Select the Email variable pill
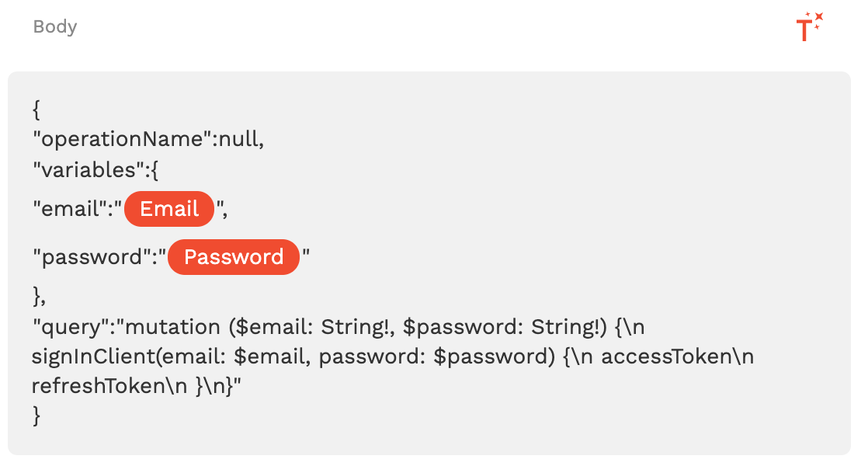The height and width of the screenshot is (466, 868). 169,209
